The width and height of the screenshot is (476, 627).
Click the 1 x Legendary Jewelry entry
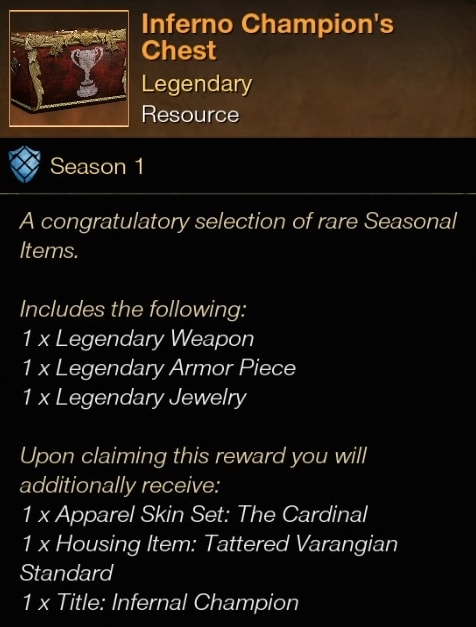[134, 398]
